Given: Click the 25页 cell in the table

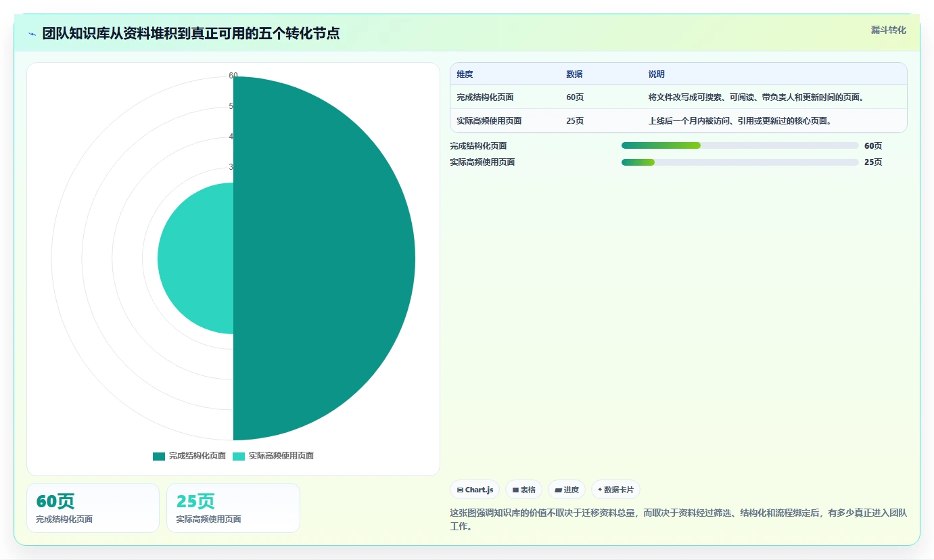Looking at the screenshot, I should coord(575,121).
